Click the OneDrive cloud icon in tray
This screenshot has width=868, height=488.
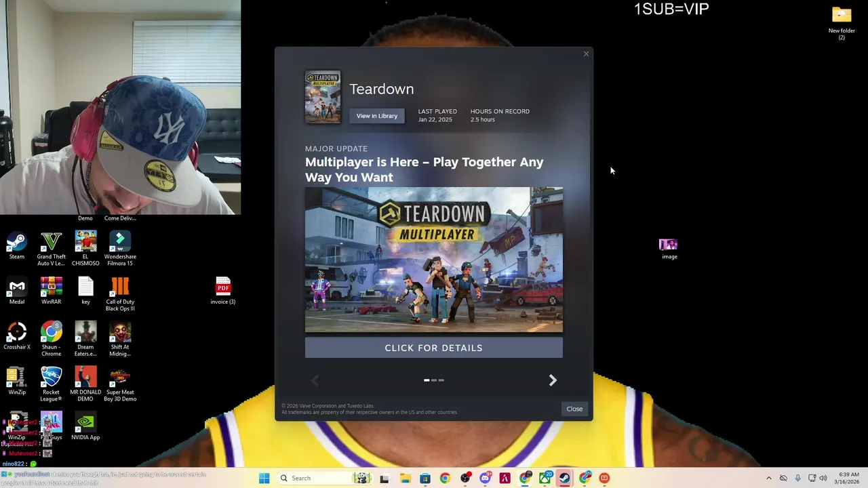[783, 478]
